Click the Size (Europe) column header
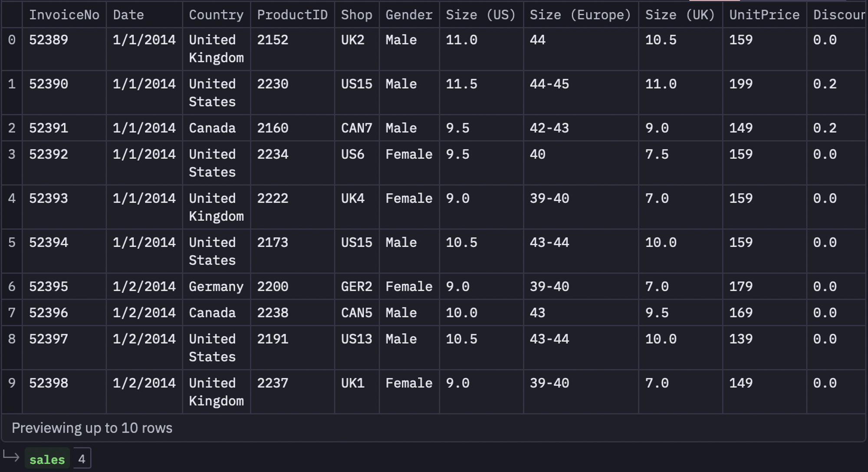The image size is (868, 472). pyautogui.click(x=580, y=15)
